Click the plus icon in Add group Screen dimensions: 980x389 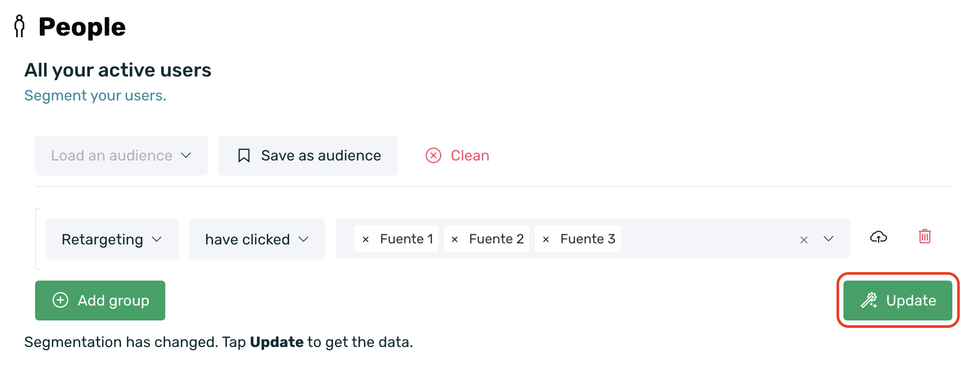(61, 300)
